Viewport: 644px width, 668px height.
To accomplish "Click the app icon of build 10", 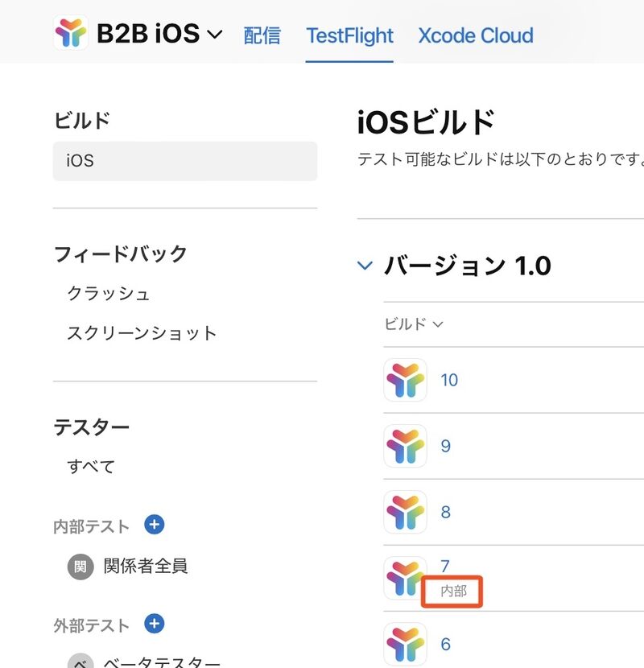I will point(406,380).
